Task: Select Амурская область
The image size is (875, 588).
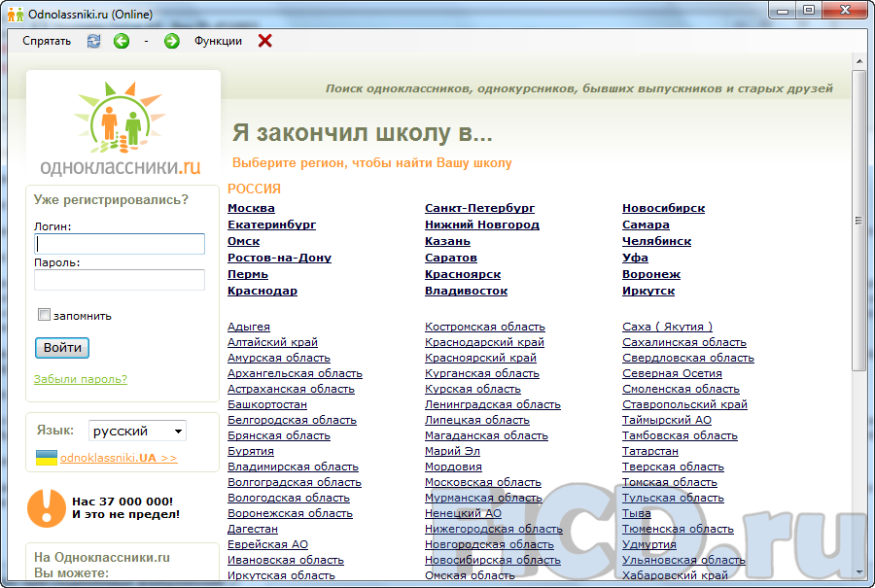Action: [279, 359]
